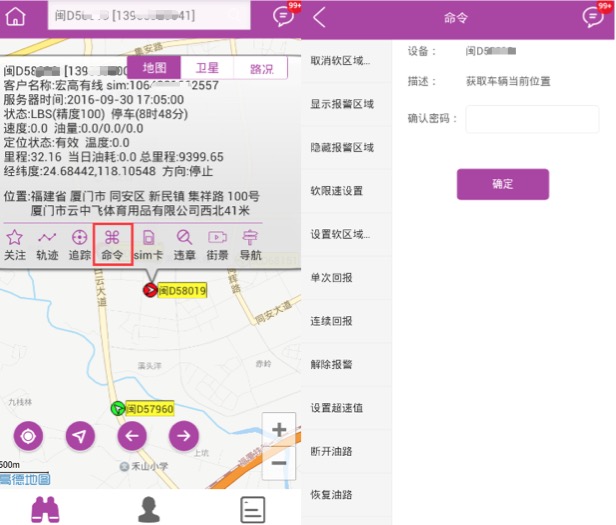Image resolution: width=616 pixels, height=525 pixels.
Task: Choose 单次回报 in the command list
Action: (331, 277)
